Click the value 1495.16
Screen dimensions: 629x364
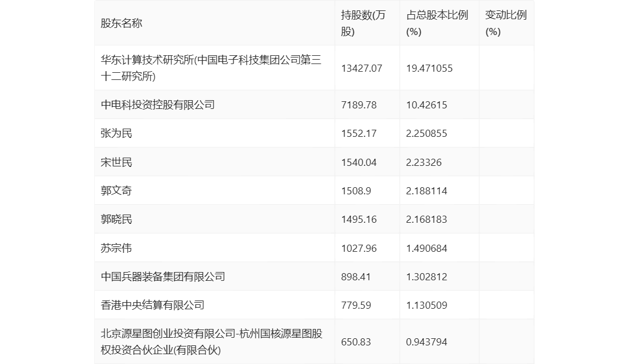click(x=359, y=219)
